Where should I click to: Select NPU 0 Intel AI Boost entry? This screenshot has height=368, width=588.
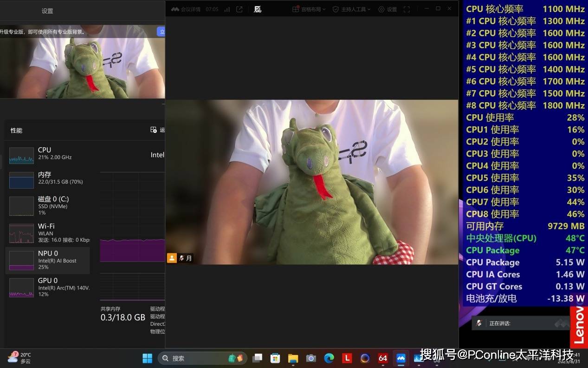(46, 260)
